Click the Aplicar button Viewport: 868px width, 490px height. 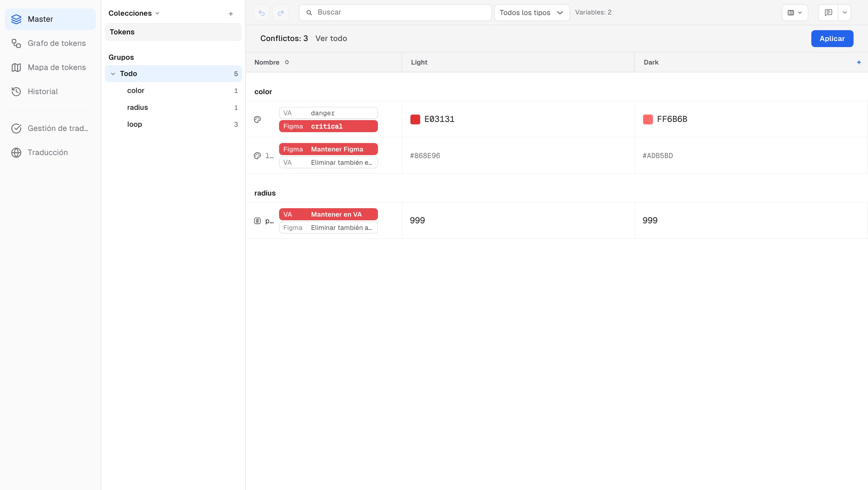click(x=832, y=39)
